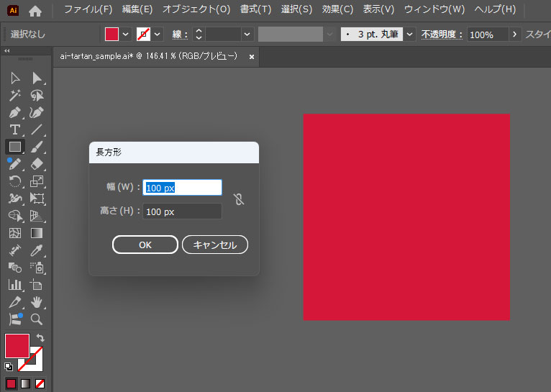Select the Zoom magnifier tool
The image size is (551, 392).
tap(37, 319)
